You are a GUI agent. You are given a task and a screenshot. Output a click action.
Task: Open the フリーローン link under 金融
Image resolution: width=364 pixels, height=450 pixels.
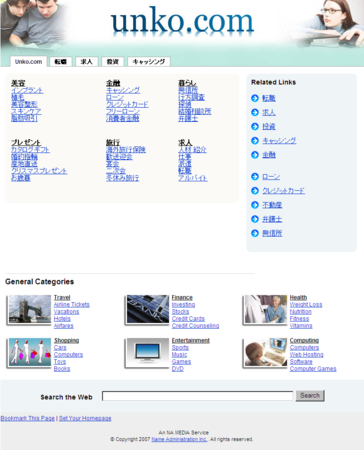(123, 111)
